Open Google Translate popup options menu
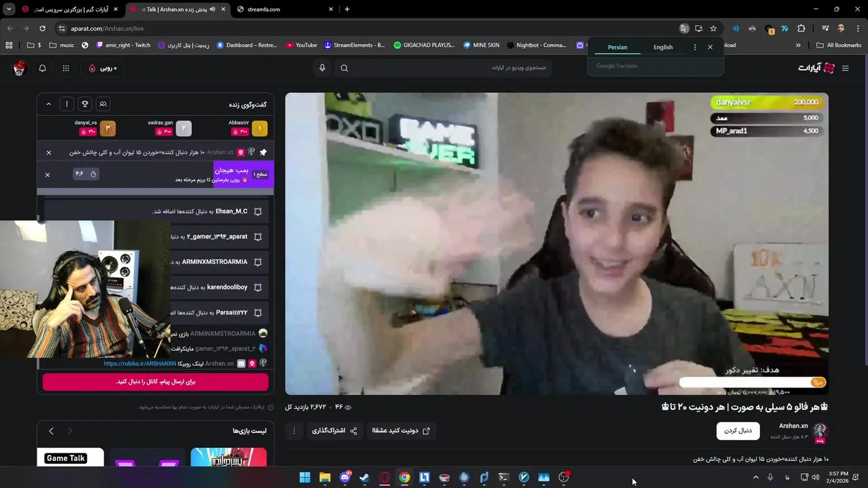The image size is (868, 488). 694,47
